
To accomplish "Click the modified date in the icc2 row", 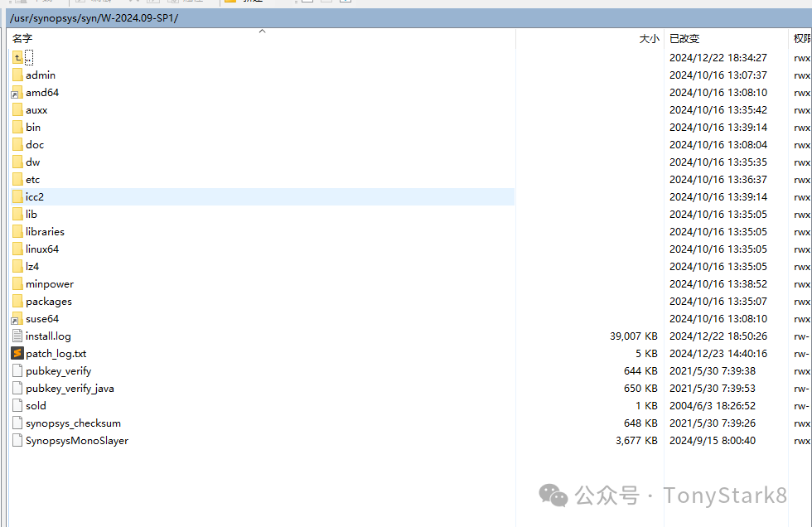I will (x=718, y=196).
